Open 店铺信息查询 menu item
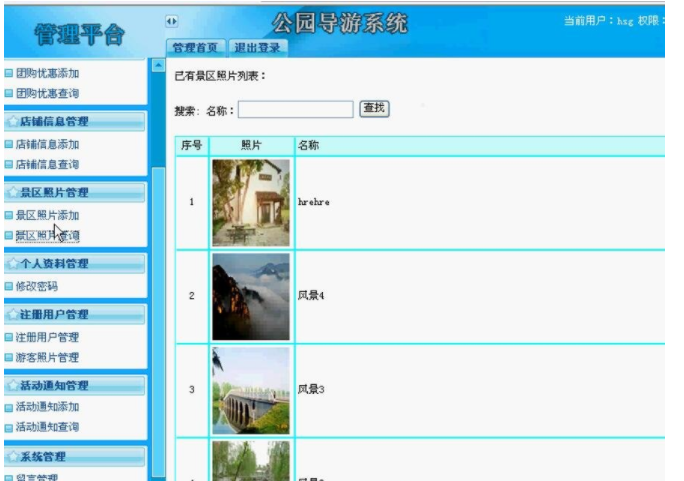The height and width of the screenshot is (481, 684). pos(47,164)
